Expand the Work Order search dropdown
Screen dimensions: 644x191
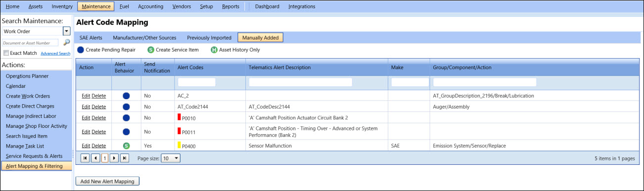click(x=66, y=31)
